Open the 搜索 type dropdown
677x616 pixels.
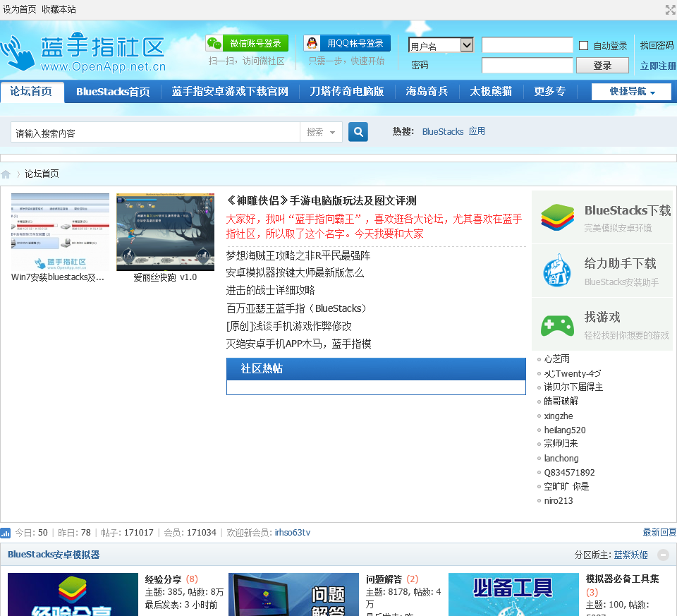point(321,132)
